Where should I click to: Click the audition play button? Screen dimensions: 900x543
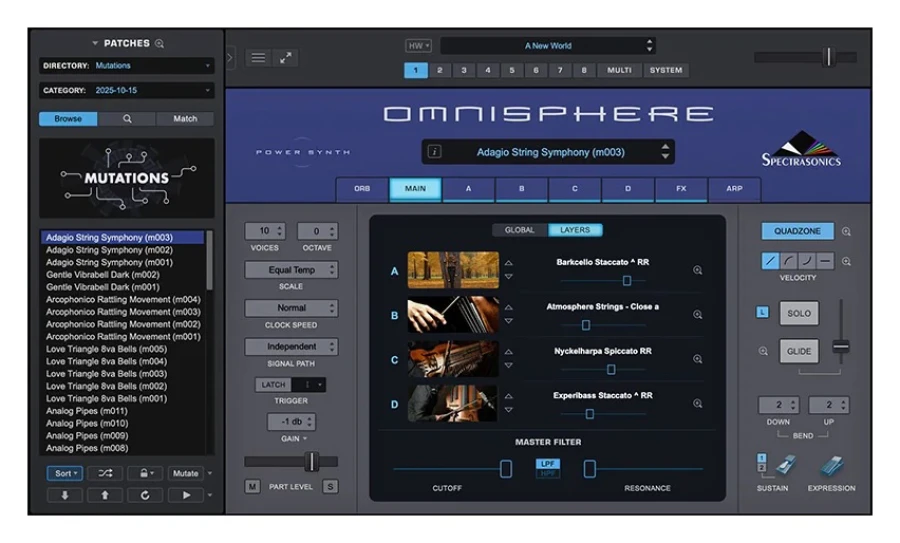pos(186,495)
